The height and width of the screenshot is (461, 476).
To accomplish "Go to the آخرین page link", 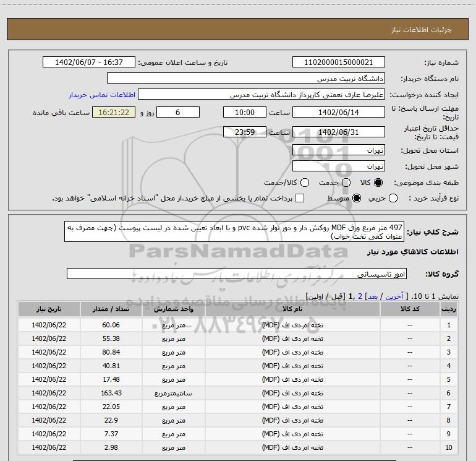I will click(394, 296).
